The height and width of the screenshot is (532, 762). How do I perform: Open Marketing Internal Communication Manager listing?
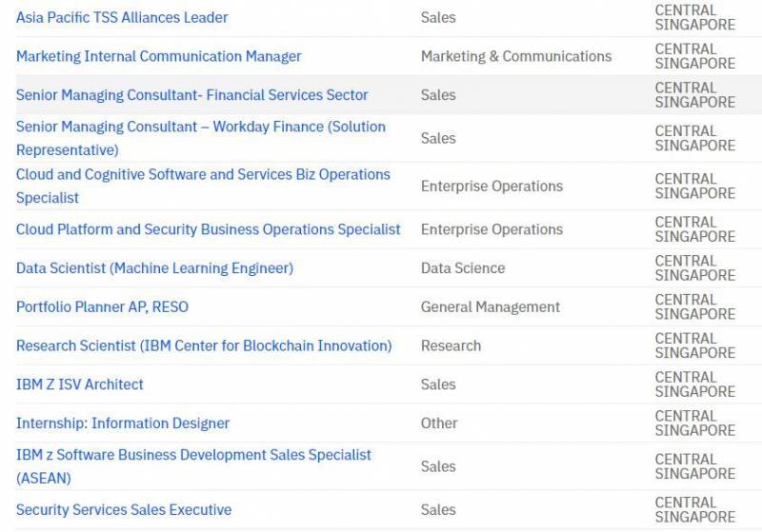[x=158, y=56]
